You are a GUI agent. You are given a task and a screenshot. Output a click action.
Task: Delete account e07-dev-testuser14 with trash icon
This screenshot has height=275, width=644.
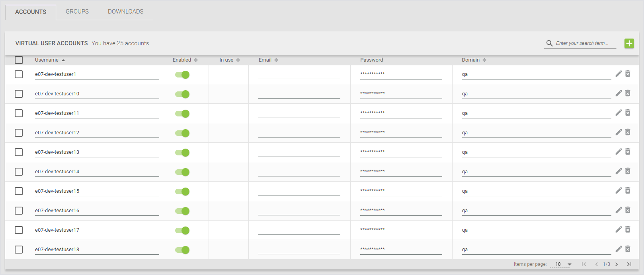(x=628, y=171)
